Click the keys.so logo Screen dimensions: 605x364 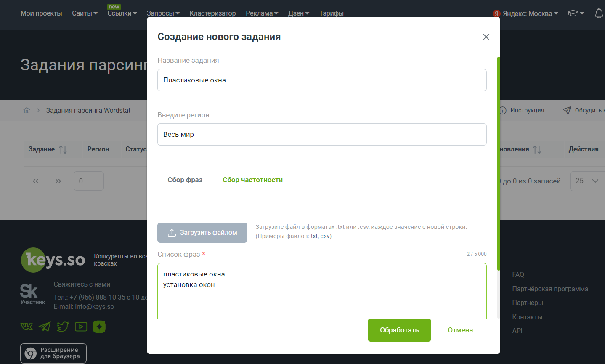(x=53, y=260)
